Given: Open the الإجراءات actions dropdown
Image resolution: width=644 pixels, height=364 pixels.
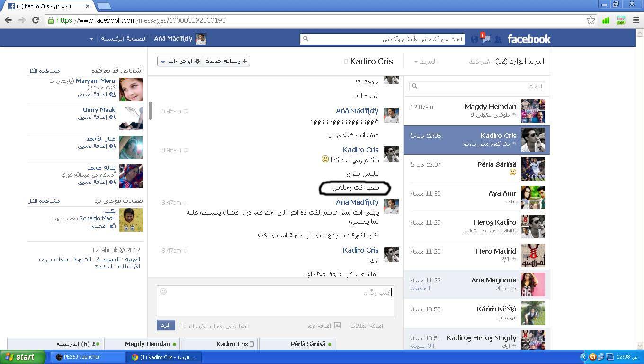Looking at the screenshot, I should [x=180, y=61].
